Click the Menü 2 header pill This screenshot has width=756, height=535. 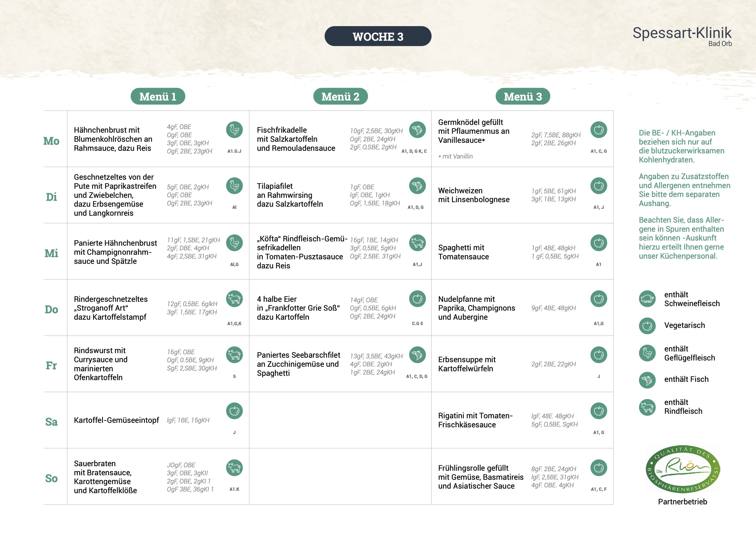340,96
